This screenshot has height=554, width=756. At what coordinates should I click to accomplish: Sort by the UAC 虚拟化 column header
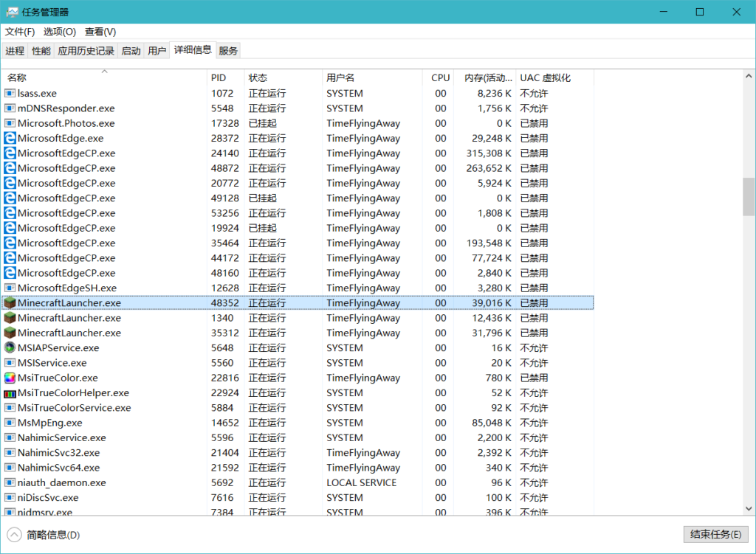coord(555,77)
